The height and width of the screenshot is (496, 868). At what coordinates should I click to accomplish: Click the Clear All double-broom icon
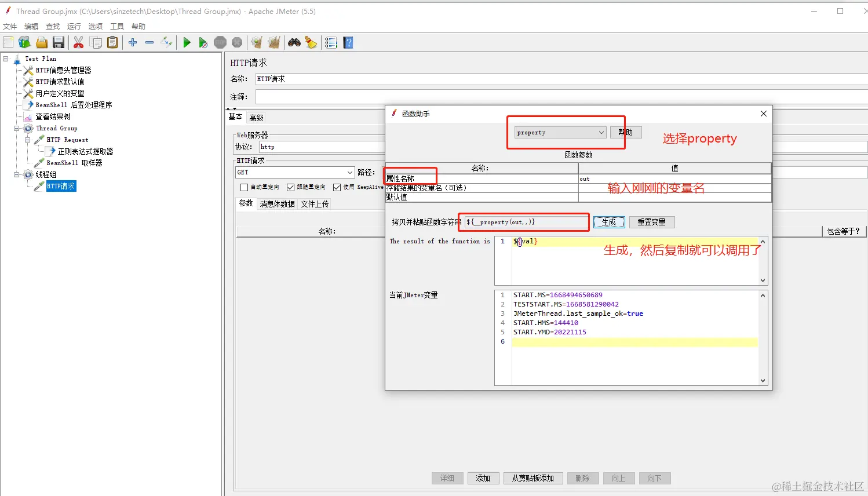pos(274,42)
